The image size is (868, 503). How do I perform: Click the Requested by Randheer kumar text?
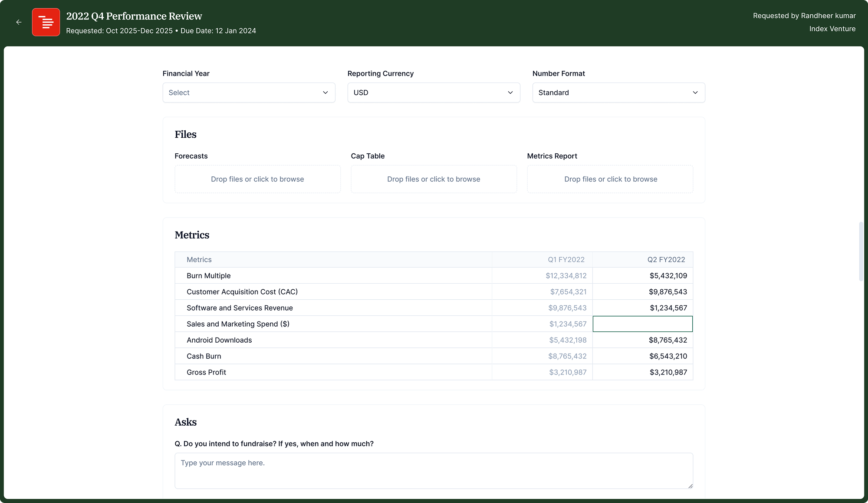[x=804, y=16]
